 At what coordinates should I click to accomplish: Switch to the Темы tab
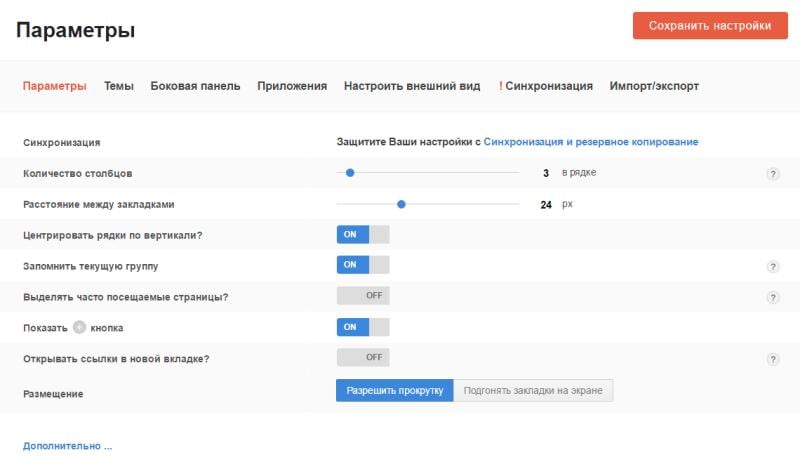[x=119, y=86]
